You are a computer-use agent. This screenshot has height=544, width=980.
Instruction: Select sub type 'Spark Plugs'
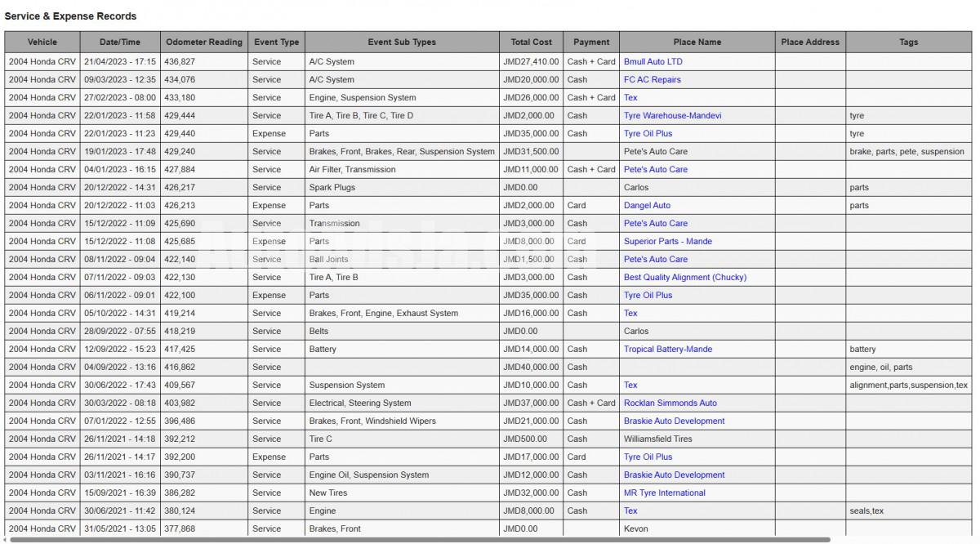[332, 187]
